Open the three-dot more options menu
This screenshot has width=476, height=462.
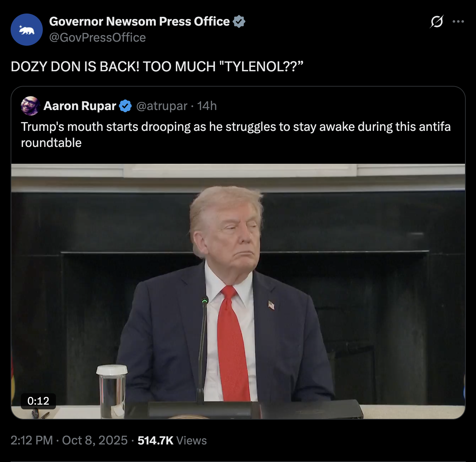458,22
